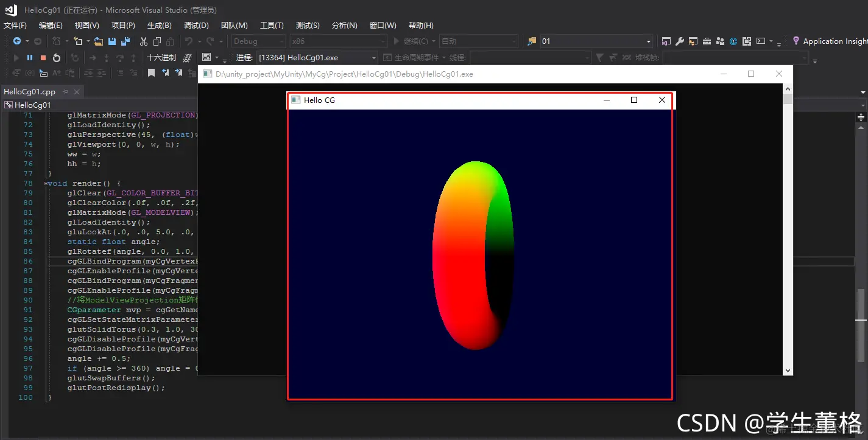868x440 pixels.
Task: Click the grid layout window icon
Action: coord(747,41)
